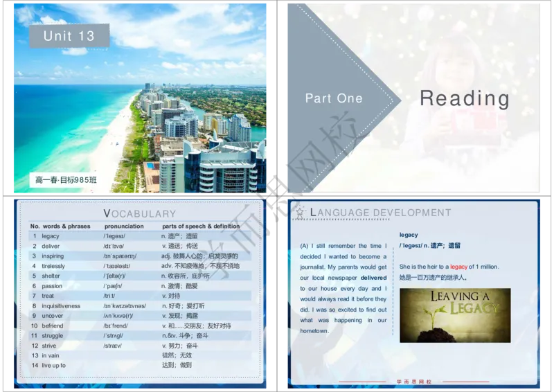Select the "高一春·目标985班" caption on beach slide
The height and width of the screenshot is (392, 554).
pyautogui.click(x=66, y=180)
